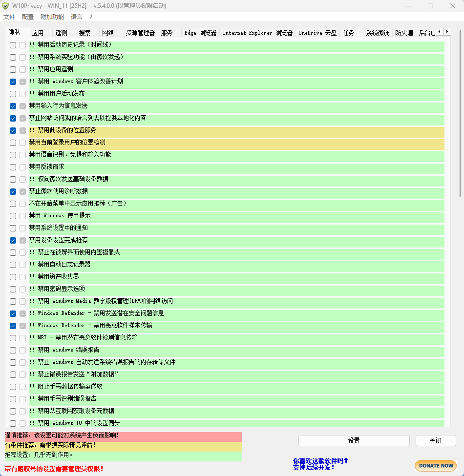Check MRT 禁用潜在恶意软件检测信息传输
The width and height of the screenshot is (464, 476).
tap(13, 338)
